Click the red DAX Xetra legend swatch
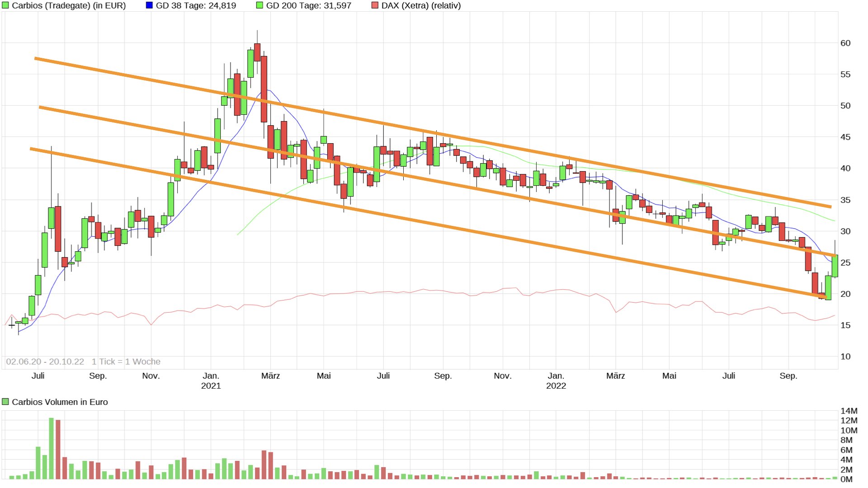Viewport: 868px width, 488px height. [x=375, y=5]
